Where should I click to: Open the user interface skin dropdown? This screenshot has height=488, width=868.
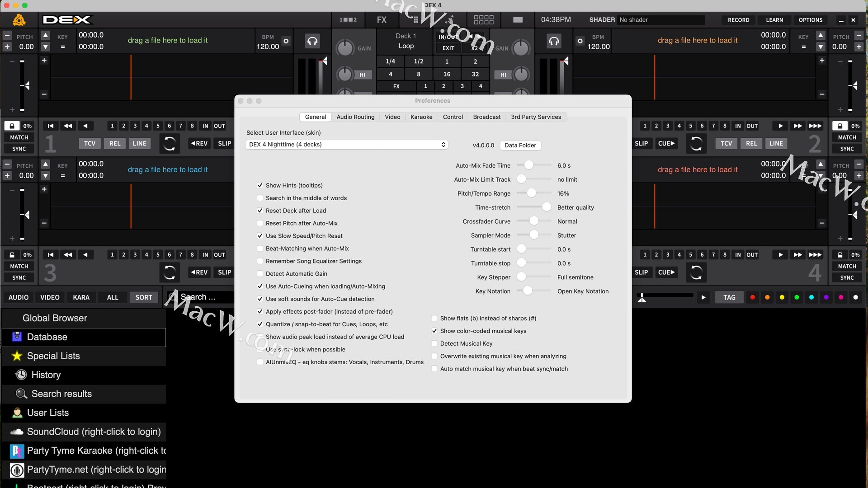[x=347, y=145]
